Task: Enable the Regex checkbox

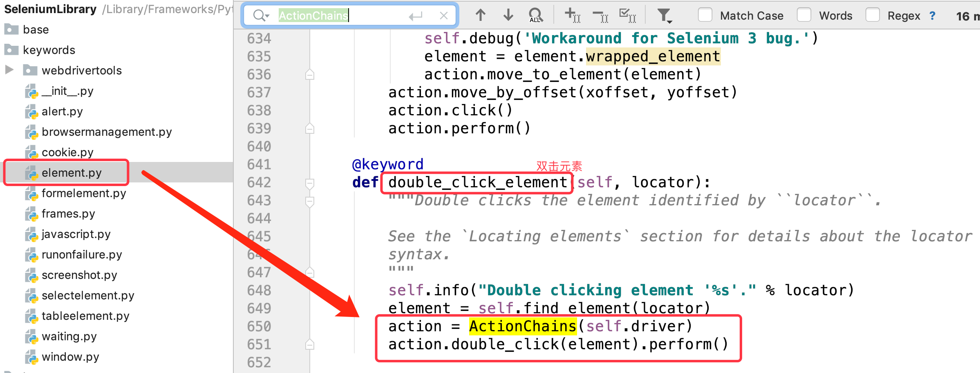Action: (873, 15)
